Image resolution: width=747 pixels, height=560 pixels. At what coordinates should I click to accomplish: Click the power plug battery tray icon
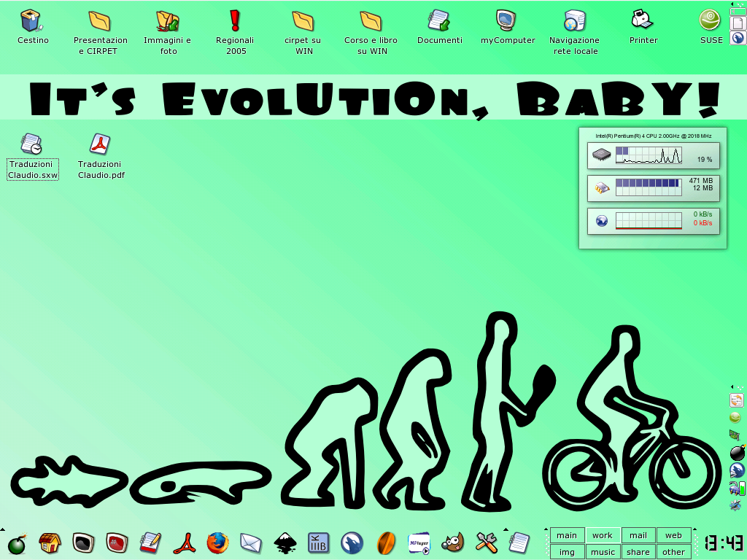(737, 488)
